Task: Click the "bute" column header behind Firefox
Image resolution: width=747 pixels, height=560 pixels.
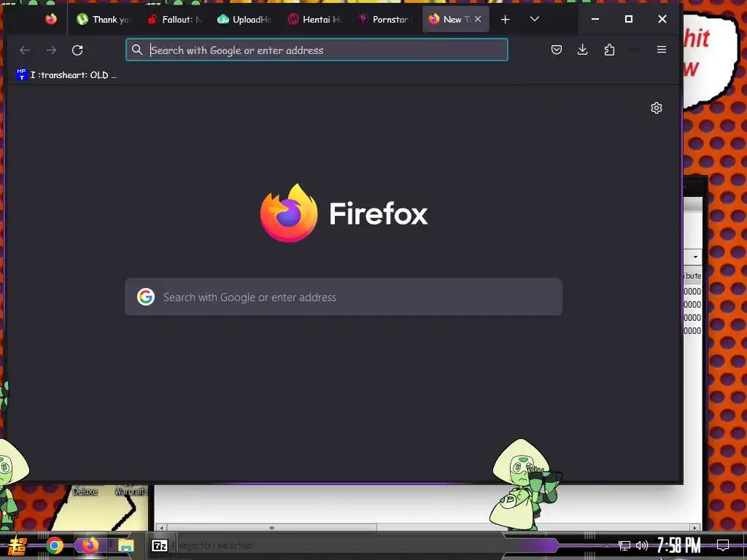Action: [x=693, y=276]
